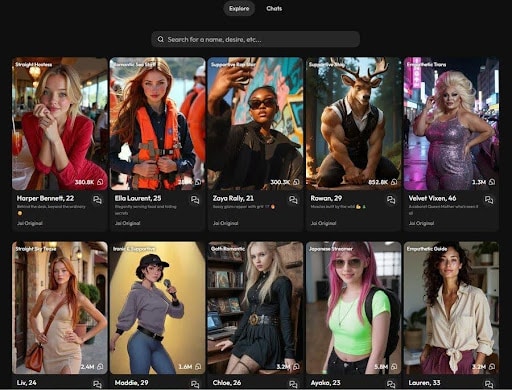Click the Goth Romantic tag on Chloe's card
The image size is (512, 390).
[228, 249]
